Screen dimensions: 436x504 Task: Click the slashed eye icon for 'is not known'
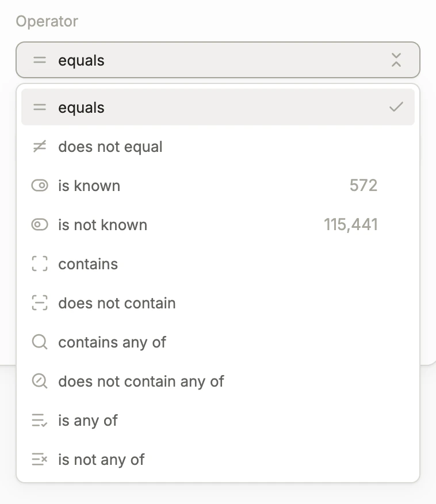[x=40, y=224]
